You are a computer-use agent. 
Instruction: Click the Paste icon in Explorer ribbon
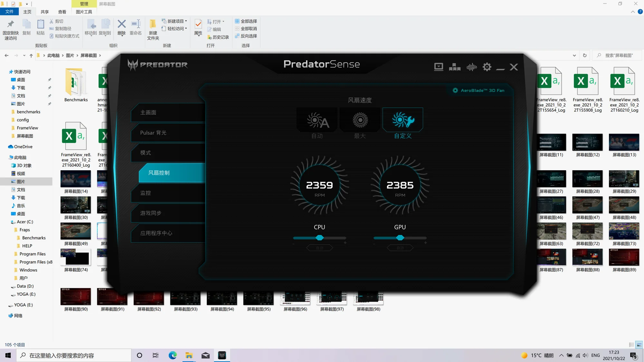coord(41,24)
